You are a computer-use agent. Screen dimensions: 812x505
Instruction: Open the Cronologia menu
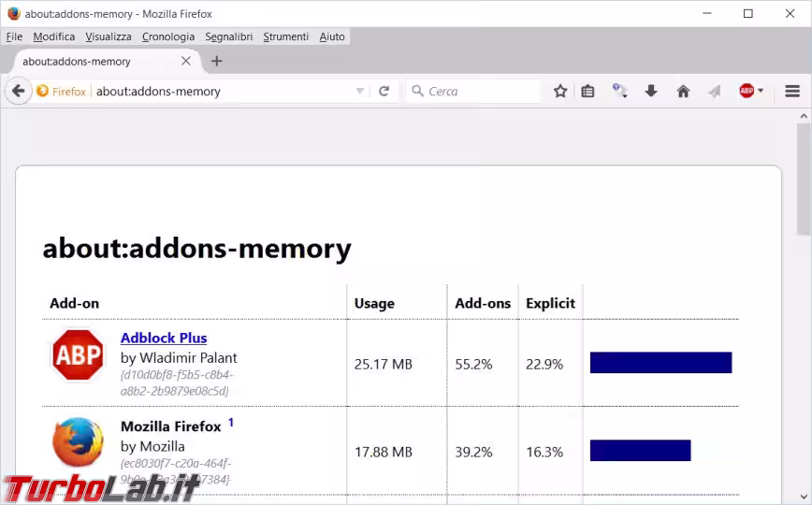click(x=168, y=36)
